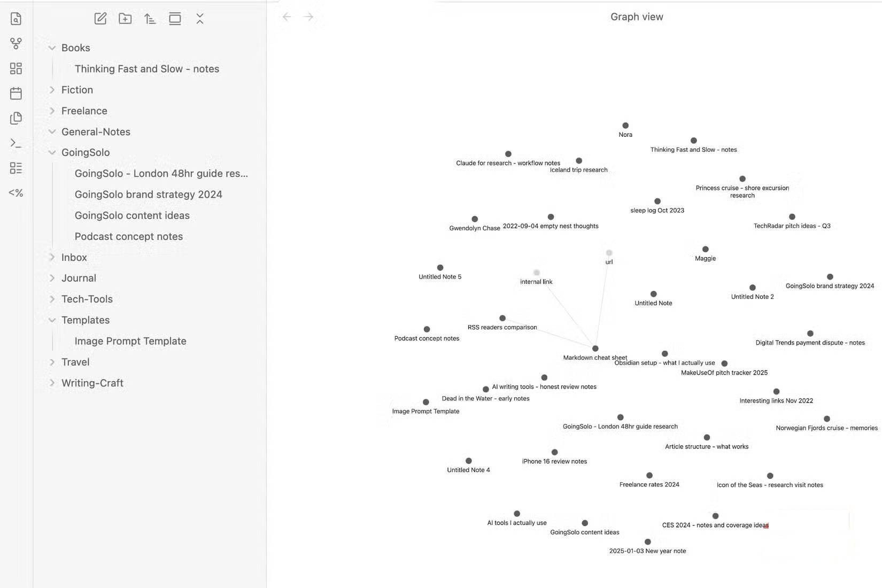Select the kanban list icon in the ribbon
Image resolution: width=882 pixels, height=588 pixels.
pyautogui.click(x=16, y=168)
